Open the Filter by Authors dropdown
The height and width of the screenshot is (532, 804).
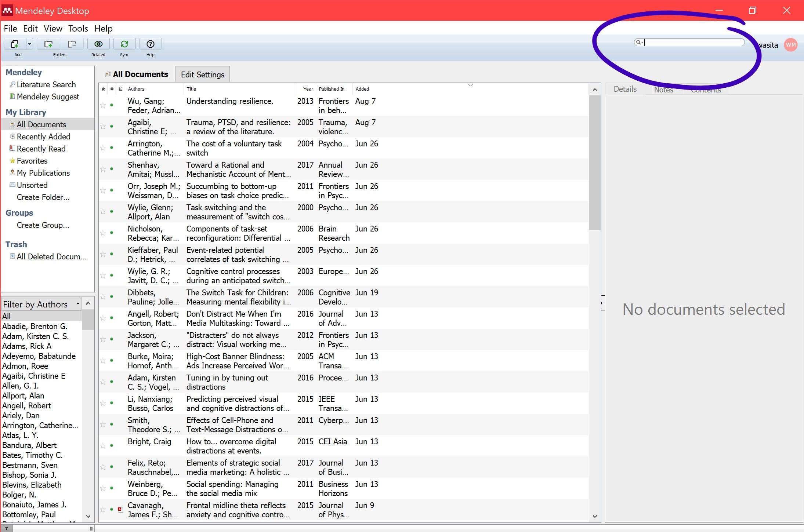(41, 304)
